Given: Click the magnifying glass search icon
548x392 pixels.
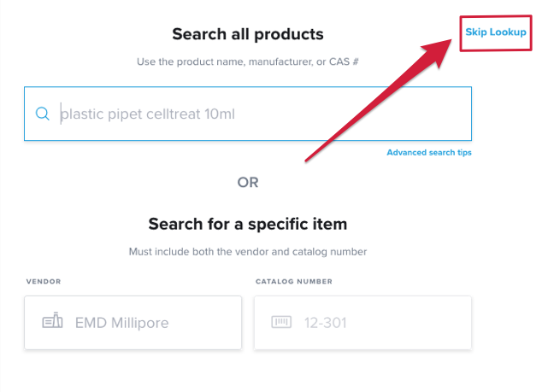Looking at the screenshot, I should [x=42, y=114].
